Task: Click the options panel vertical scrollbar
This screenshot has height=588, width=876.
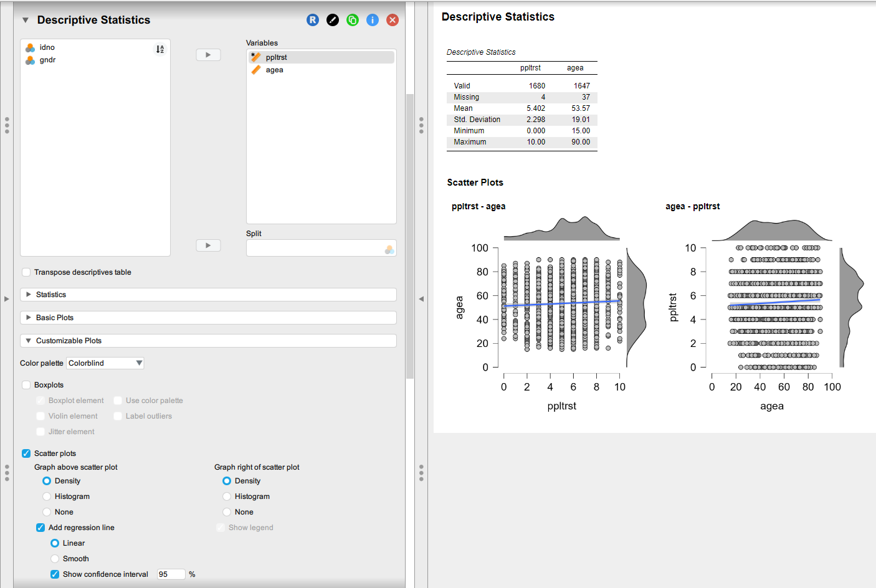Action: [409, 237]
